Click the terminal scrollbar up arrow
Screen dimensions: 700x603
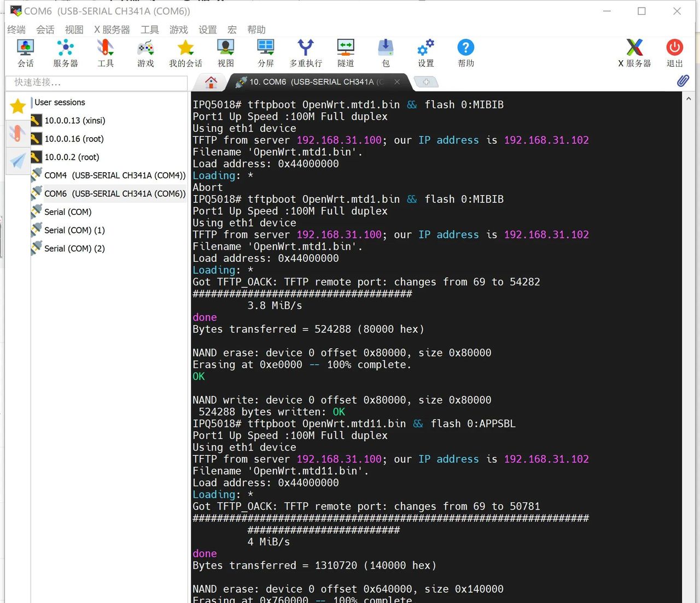(689, 99)
